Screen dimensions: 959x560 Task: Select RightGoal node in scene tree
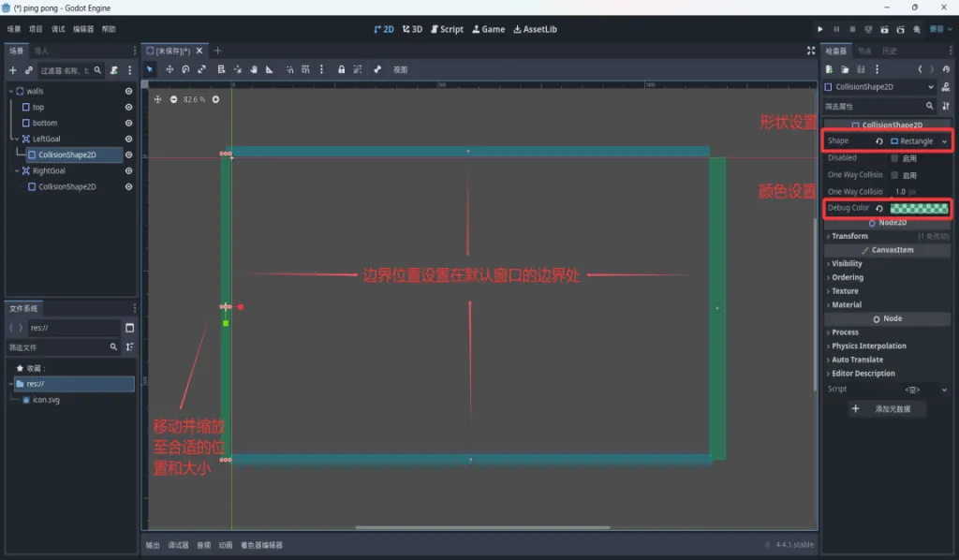(x=49, y=171)
